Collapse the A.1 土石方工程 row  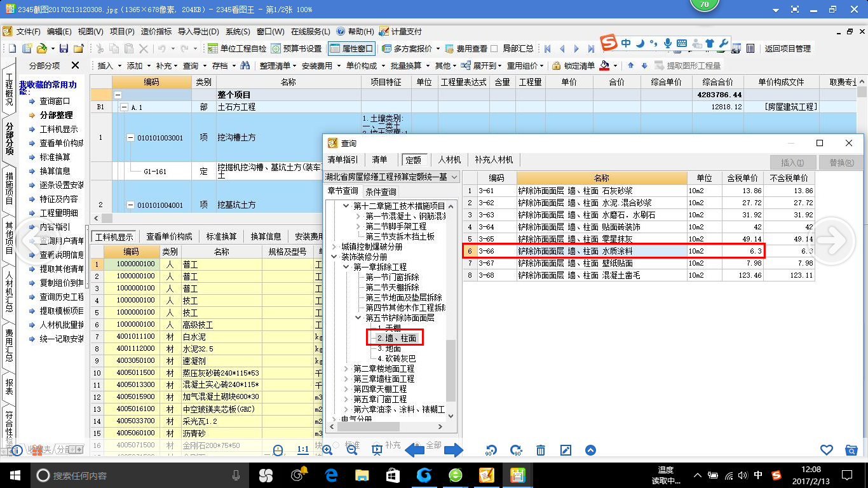coord(124,107)
